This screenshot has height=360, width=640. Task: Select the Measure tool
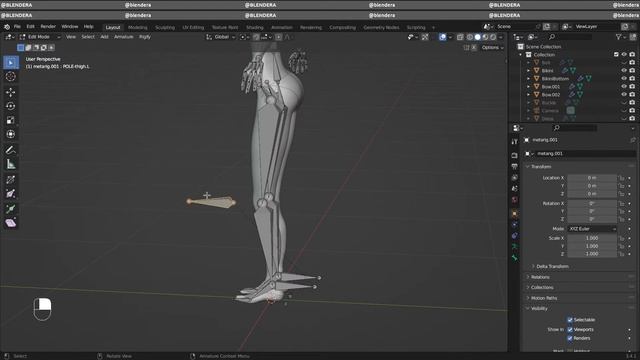tap(11, 164)
